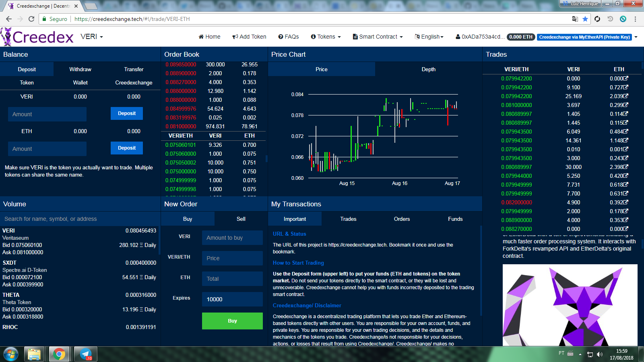The height and width of the screenshot is (362, 644).
Task: Open the English language dropdown
Action: (429, 37)
